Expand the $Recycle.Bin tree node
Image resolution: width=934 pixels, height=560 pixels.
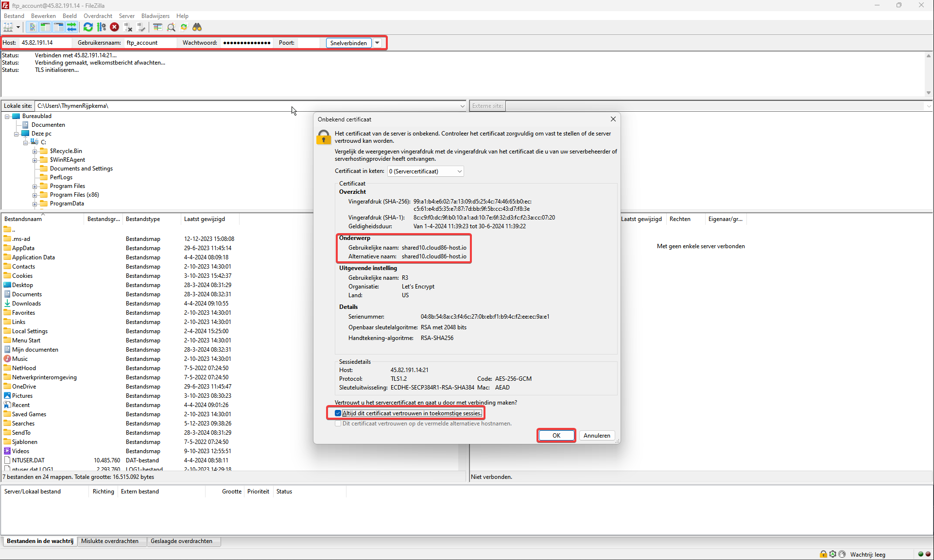(35, 152)
